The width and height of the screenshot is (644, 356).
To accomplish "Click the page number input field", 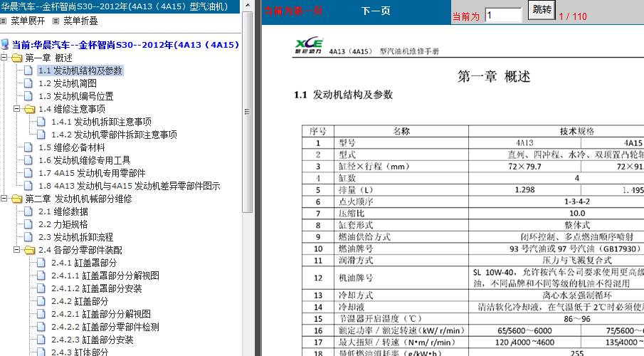I will tap(503, 15).
